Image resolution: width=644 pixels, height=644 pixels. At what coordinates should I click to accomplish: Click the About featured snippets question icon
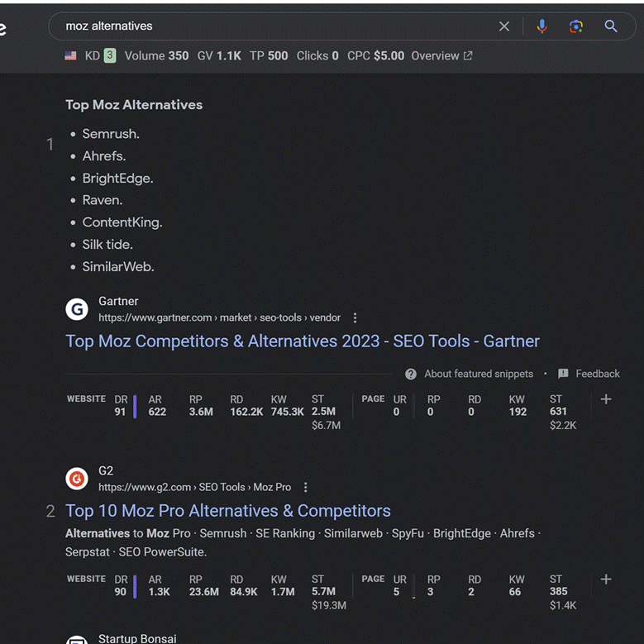[x=410, y=374]
